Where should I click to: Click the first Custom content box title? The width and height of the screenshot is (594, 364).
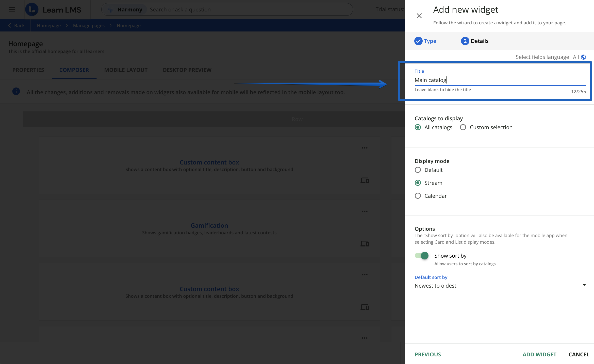(x=209, y=162)
